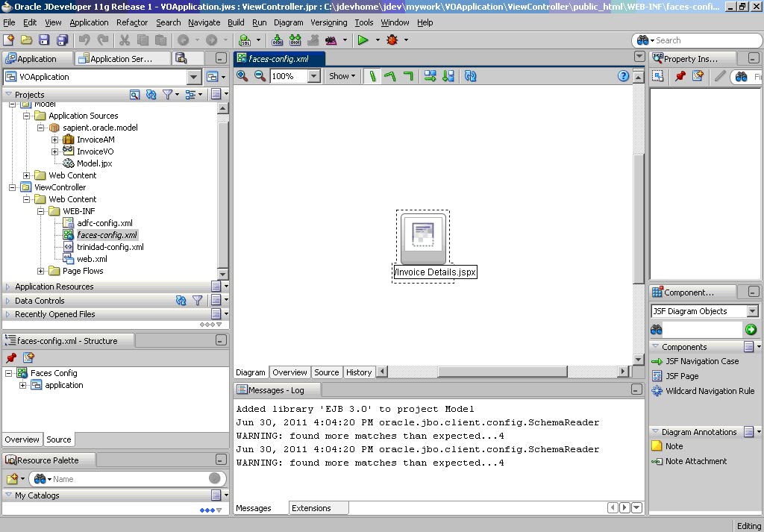Click the SQL worksheet icon in toolbar
764x532 pixels.
pos(245,40)
